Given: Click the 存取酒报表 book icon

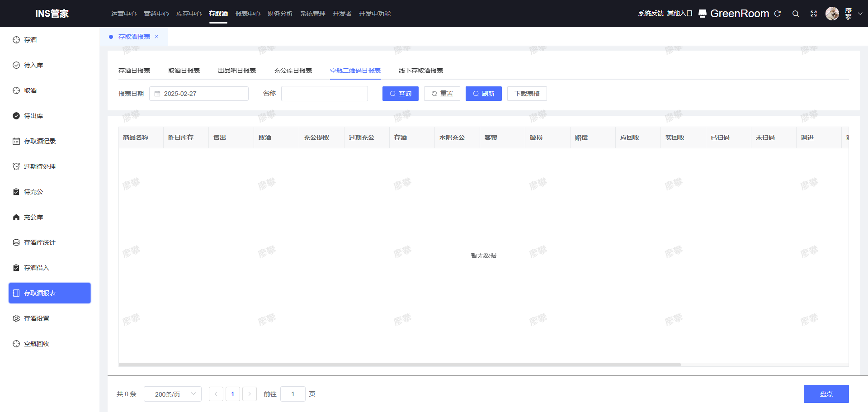Looking at the screenshot, I should [16, 293].
